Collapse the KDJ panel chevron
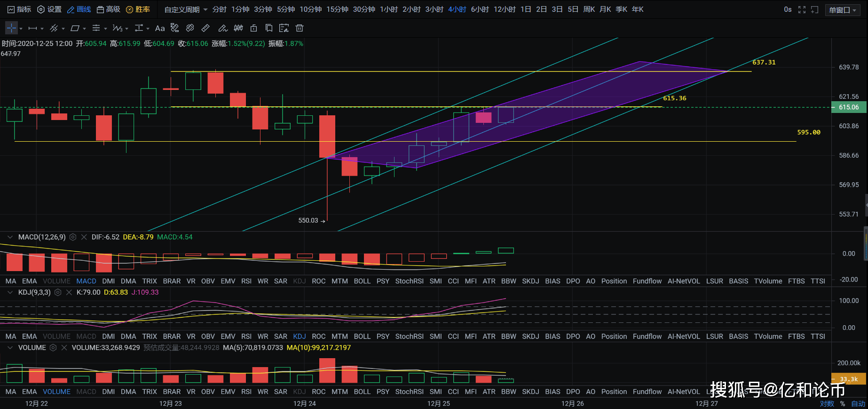This screenshot has height=409, width=868. click(10, 292)
